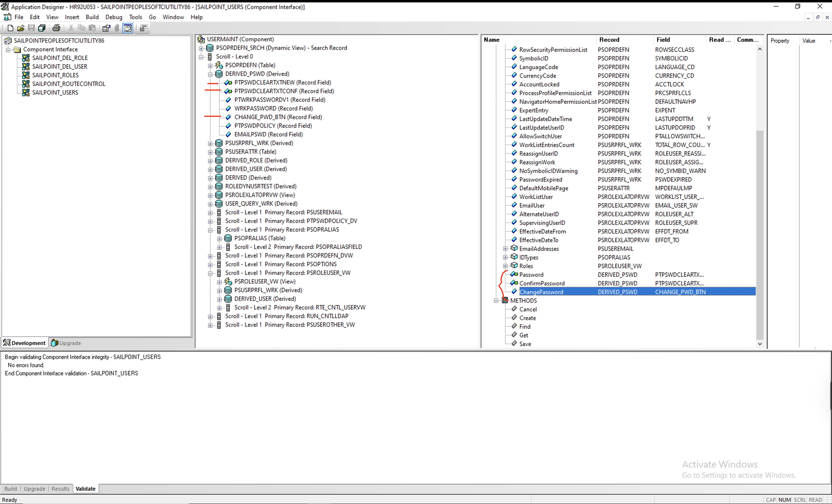The height and width of the screenshot is (504, 832).
Task: Click the New document toolbar icon
Action: point(10,28)
